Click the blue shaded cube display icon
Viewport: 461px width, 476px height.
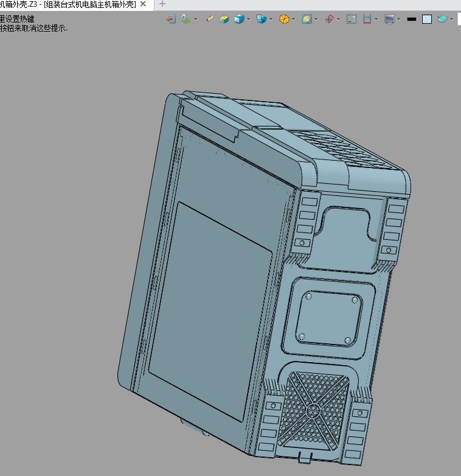point(239,19)
